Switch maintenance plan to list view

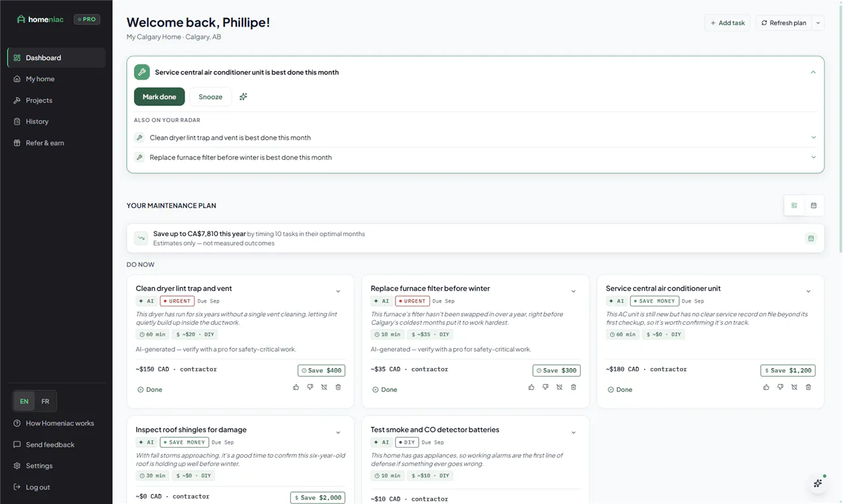point(794,206)
